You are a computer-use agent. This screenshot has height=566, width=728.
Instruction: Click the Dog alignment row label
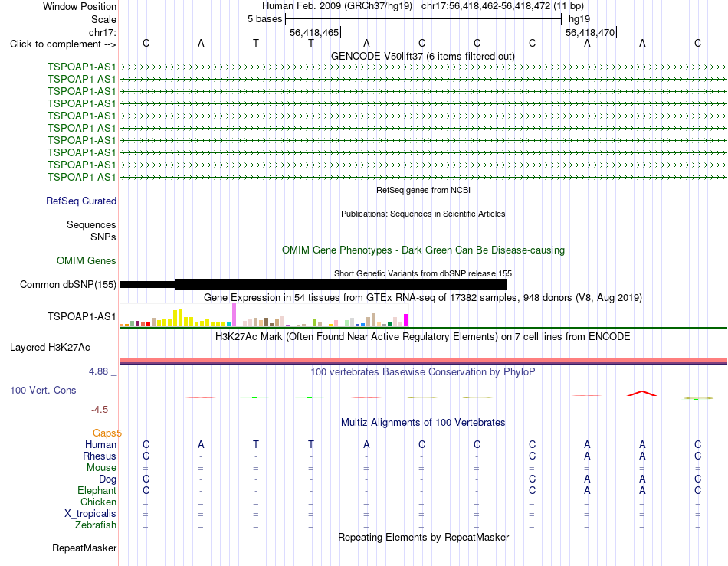coord(108,479)
